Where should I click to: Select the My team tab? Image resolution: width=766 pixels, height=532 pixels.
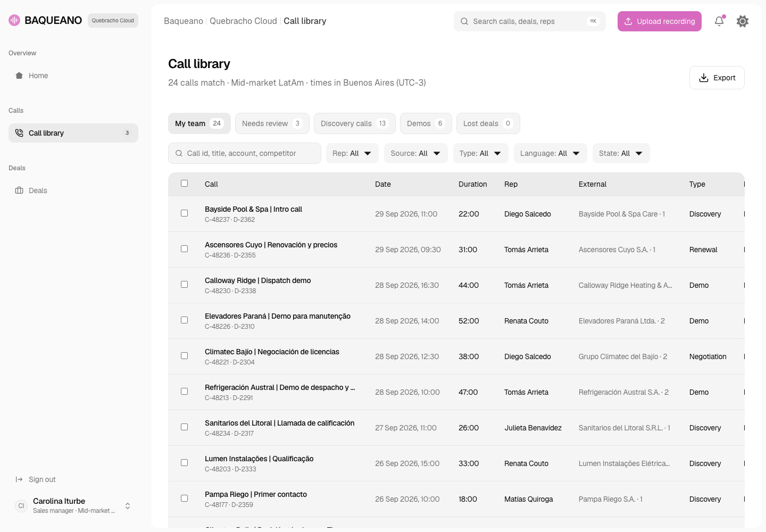[x=199, y=123]
